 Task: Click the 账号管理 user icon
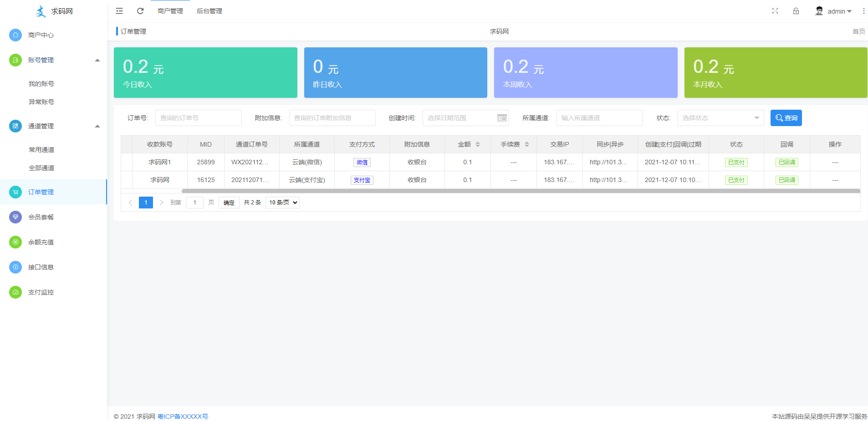pos(15,60)
